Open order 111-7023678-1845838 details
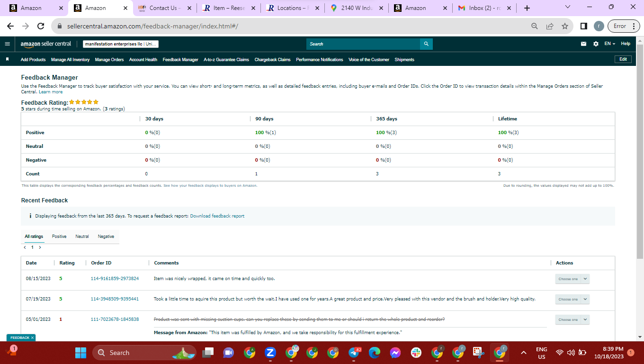Screen dimensions: 644x364 (x=115, y=319)
